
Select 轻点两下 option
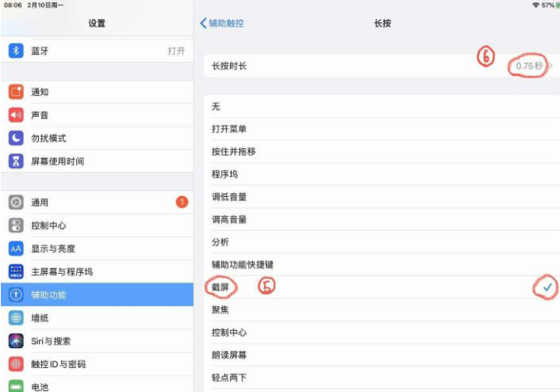[381, 377]
